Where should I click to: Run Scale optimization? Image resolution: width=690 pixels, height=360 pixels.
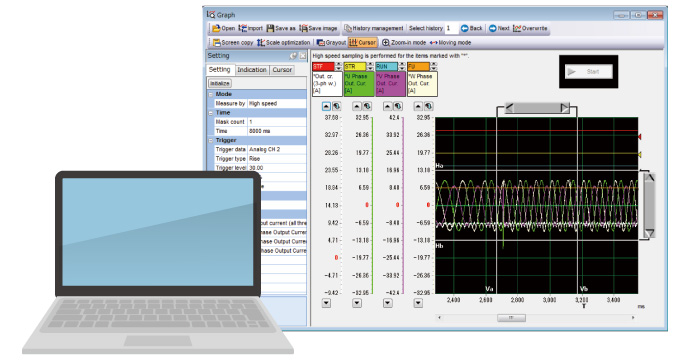(283, 43)
